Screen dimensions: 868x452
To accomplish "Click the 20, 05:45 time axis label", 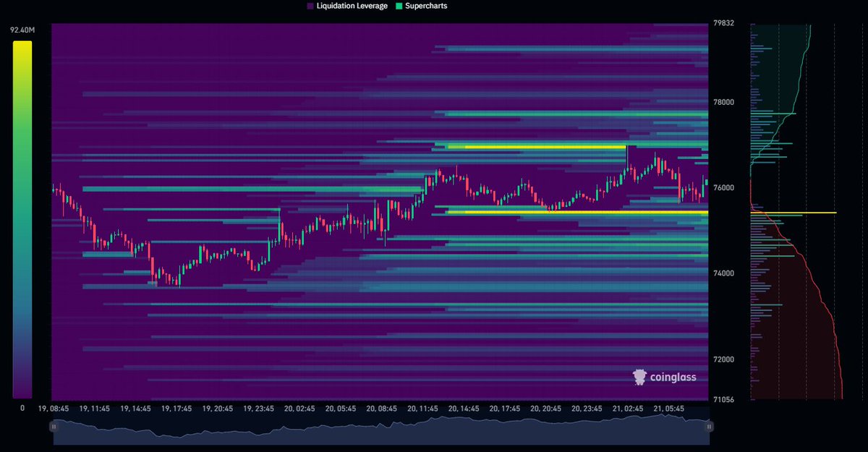I will [341, 409].
